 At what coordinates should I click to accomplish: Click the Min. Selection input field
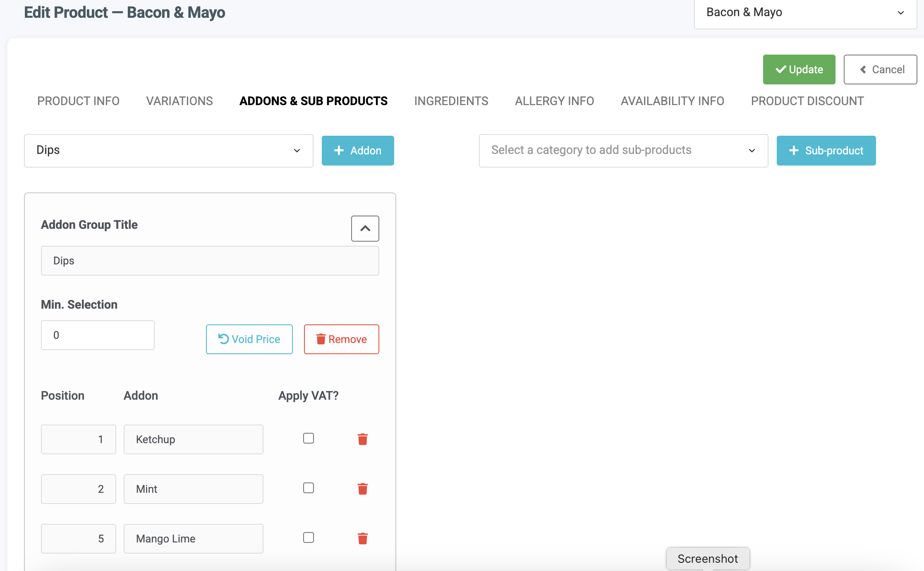98,335
